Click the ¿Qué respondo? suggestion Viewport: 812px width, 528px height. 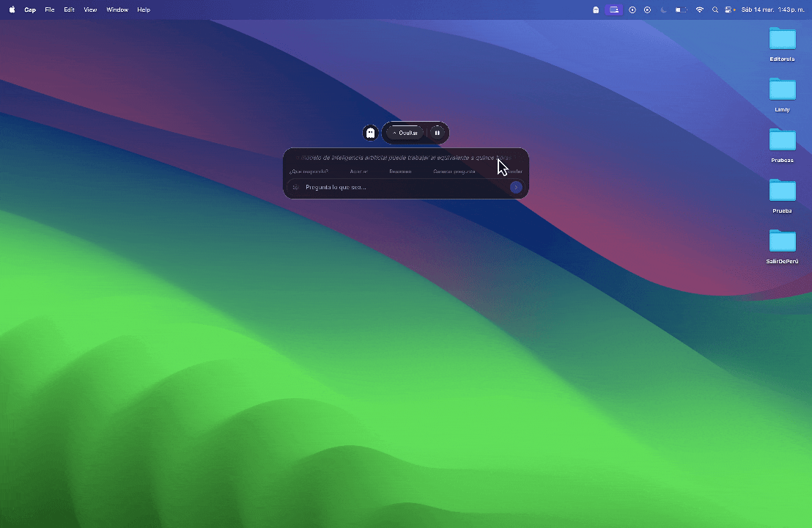(309, 171)
